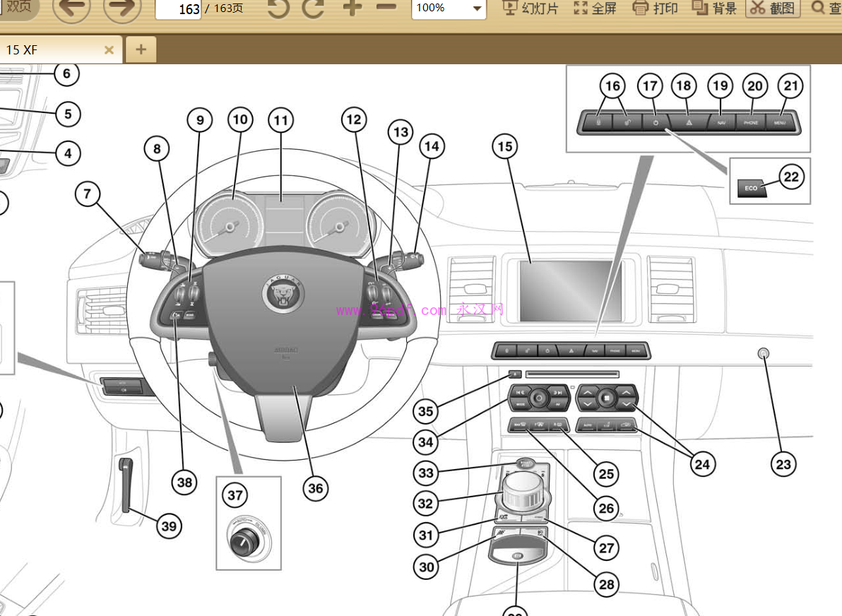Open the 100% zoom level dropdown
Image resolution: width=842 pixels, height=616 pixels.
tap(478, 9)
